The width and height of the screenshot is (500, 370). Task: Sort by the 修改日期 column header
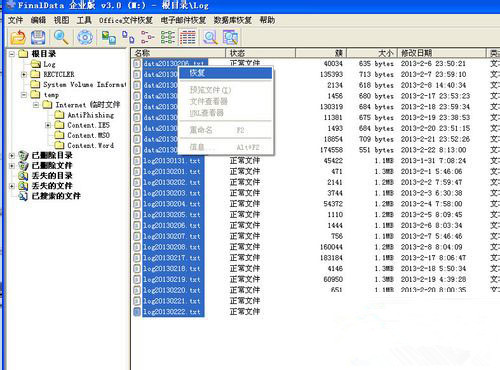(x=442, y=53)
